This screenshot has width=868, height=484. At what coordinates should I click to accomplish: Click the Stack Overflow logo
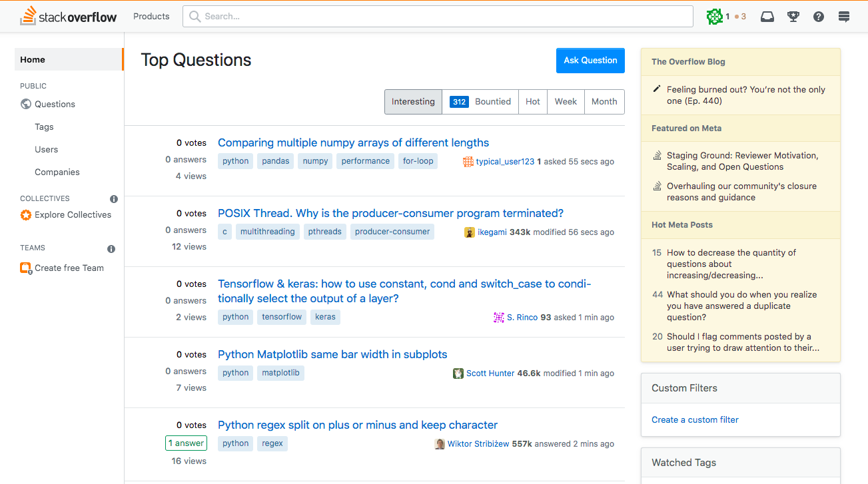(69, 16)
